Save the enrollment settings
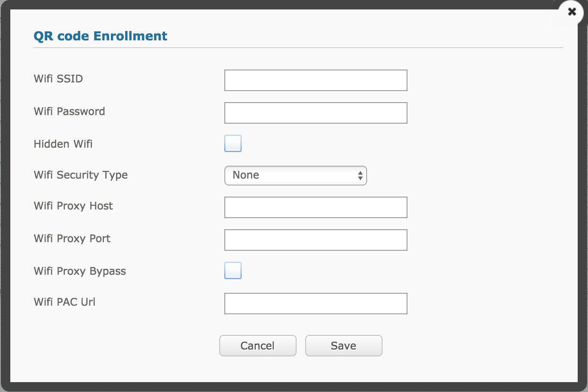This screenshot has height=392, width=588. click(343, 346)
